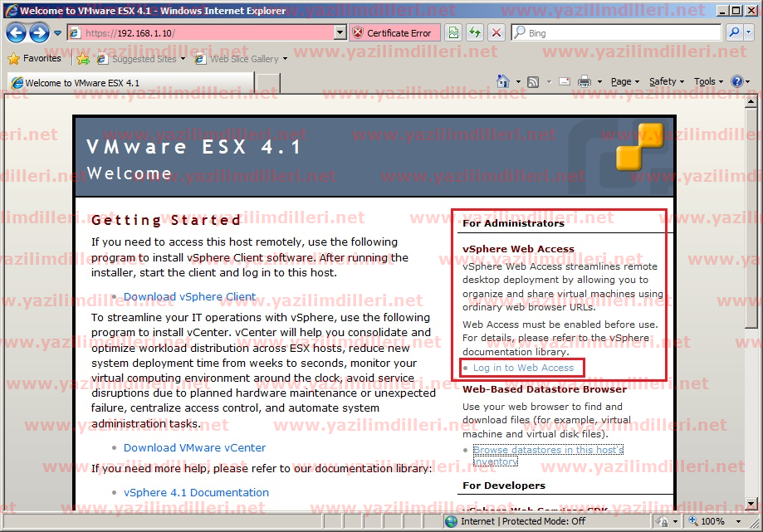Expand the Print options dropdown arrow

coord(599,81)
